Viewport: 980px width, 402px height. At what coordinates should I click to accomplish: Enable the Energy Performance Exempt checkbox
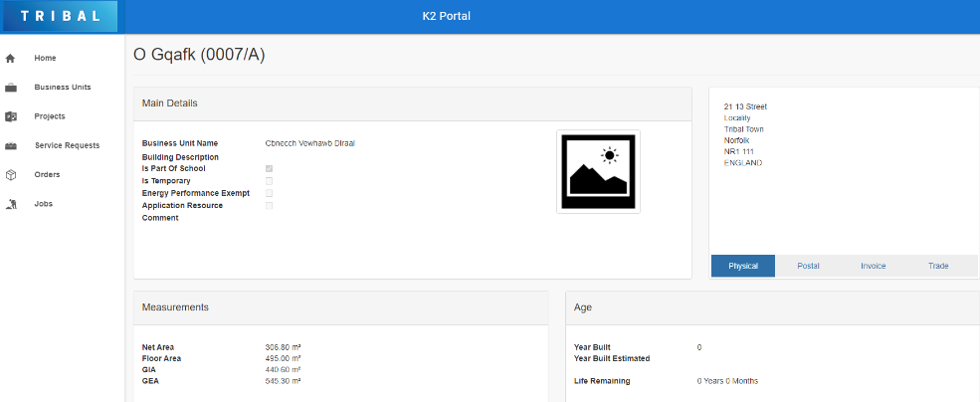(269, 193)
